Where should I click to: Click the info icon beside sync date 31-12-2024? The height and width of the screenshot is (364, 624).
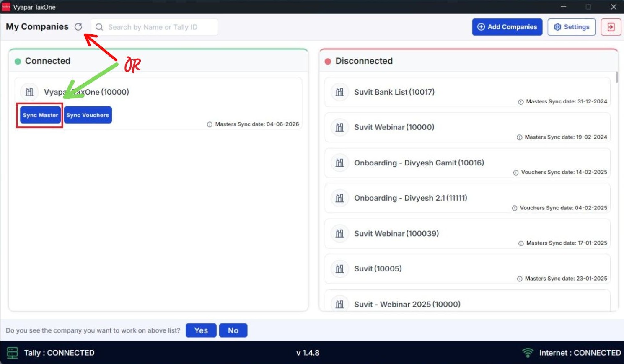(x=520, y=102)
